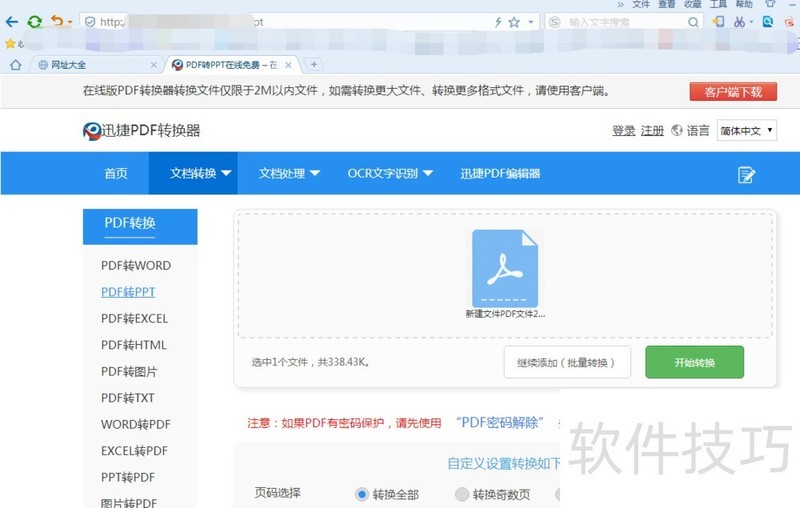Expand the OCR文字识别 menu

click(x=390, y=173)
